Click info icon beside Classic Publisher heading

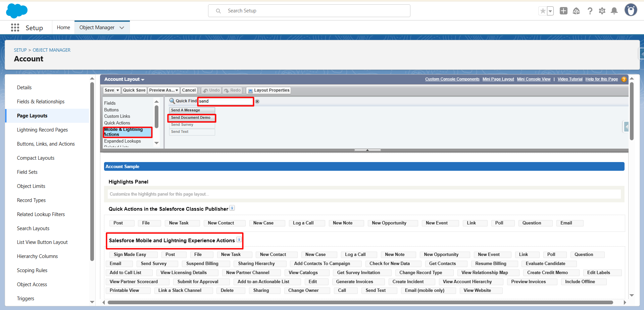tap(232, 208)
